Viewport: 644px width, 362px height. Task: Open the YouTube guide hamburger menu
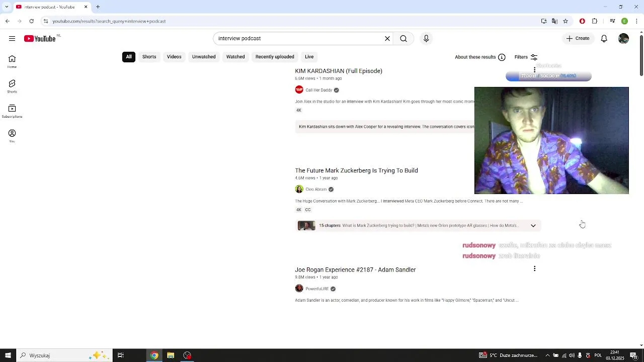12,39
